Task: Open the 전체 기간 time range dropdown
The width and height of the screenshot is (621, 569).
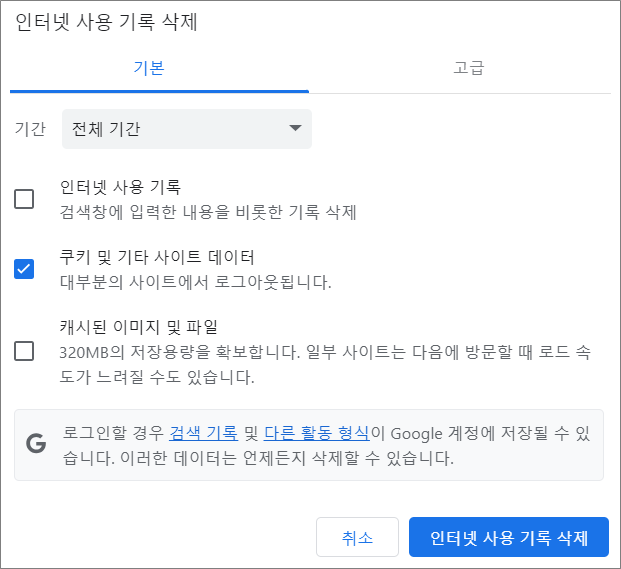Action: 187,129
